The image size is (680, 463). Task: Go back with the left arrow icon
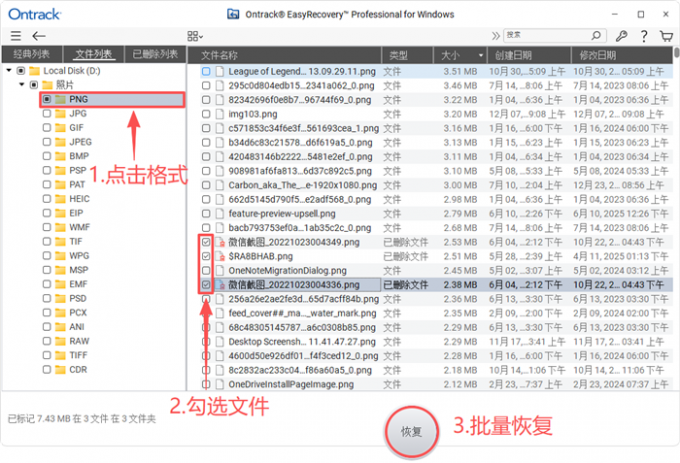[x=39, y=36]
